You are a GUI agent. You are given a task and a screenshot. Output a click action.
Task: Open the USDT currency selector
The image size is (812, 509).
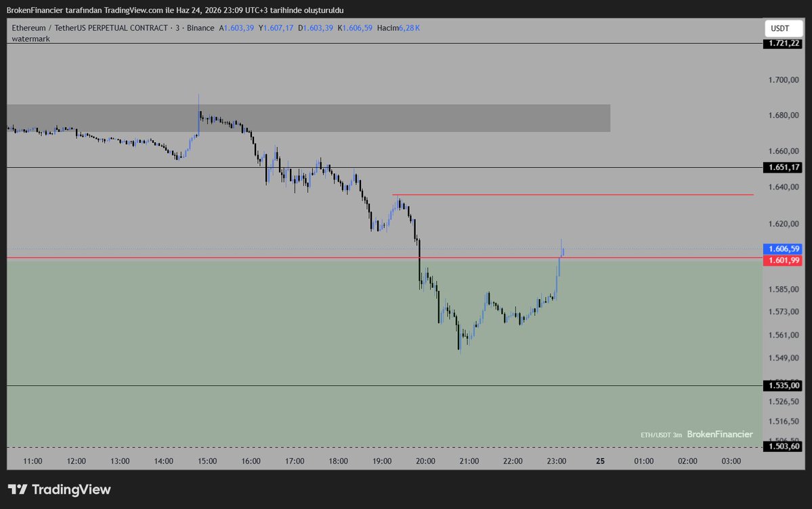(x=783, y=28)
